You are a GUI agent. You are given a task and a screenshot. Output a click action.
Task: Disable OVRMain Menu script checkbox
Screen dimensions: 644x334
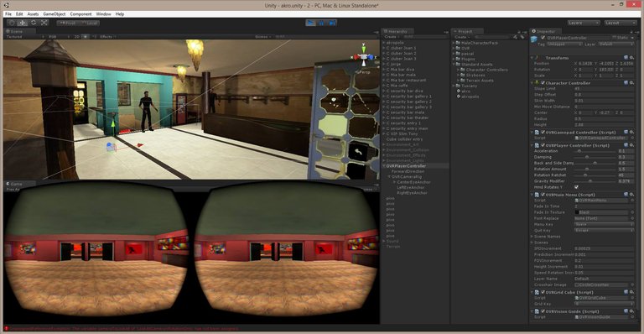(543, 195)
